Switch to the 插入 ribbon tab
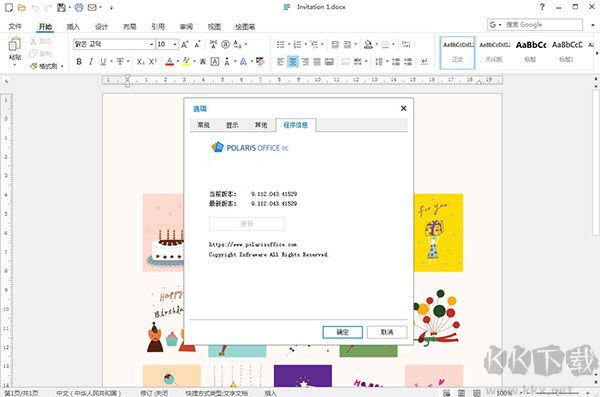This screenshot has width=600, height=397. [73, 26]
